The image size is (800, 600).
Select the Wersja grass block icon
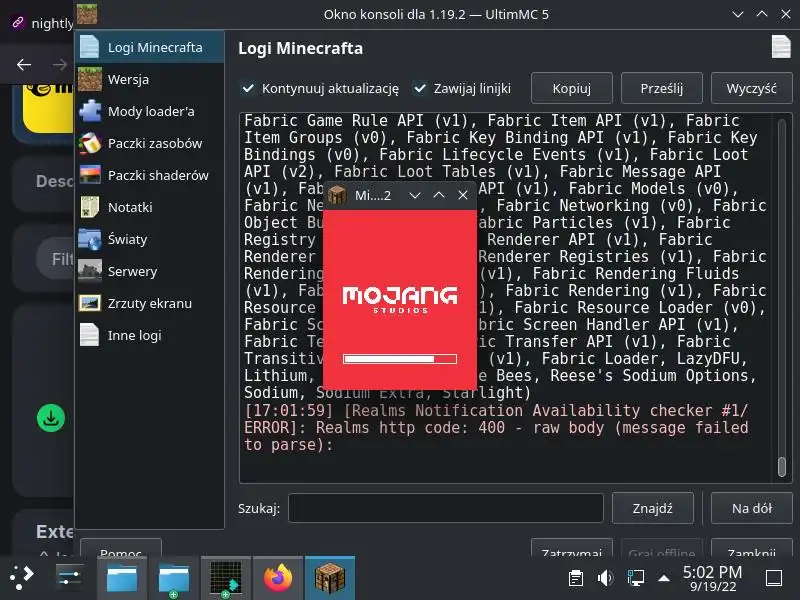click(x=90, y=79)
